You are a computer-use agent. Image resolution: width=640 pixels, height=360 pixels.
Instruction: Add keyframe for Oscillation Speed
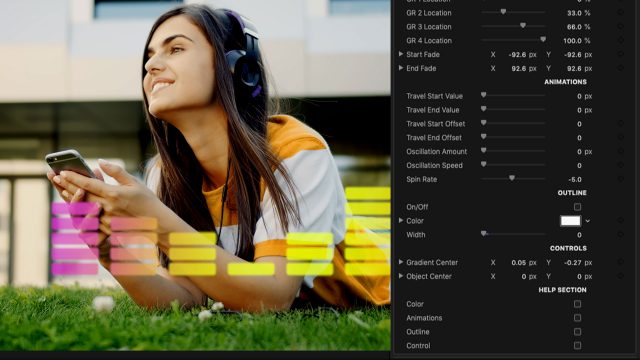coord(620,166)
